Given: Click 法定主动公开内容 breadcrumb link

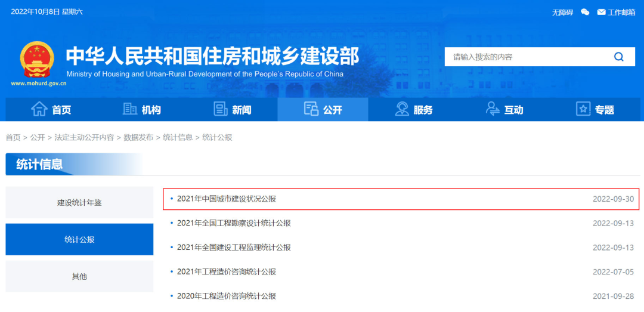Looking at the screenshot, I should coord(84,137).
